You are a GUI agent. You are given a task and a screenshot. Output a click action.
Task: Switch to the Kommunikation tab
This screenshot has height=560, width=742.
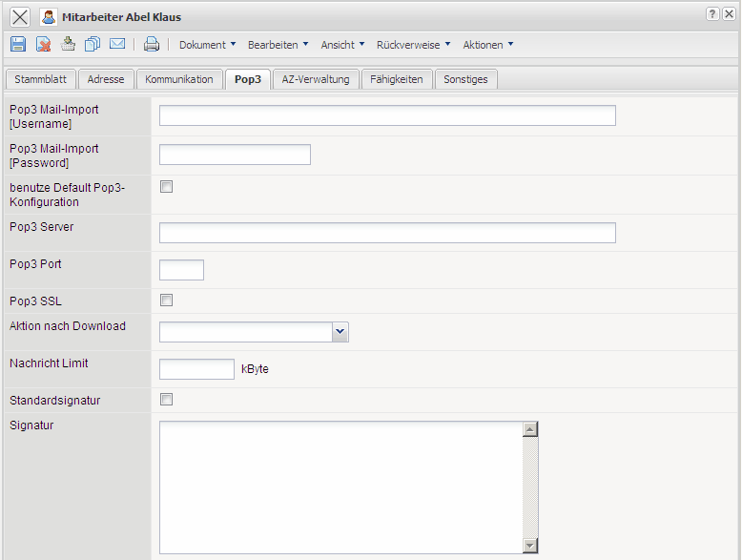point(179,79)
